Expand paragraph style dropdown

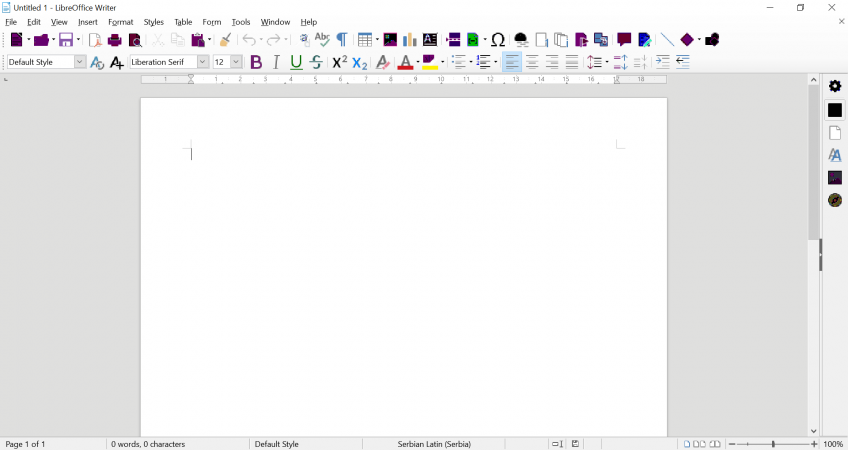(80, 62)
